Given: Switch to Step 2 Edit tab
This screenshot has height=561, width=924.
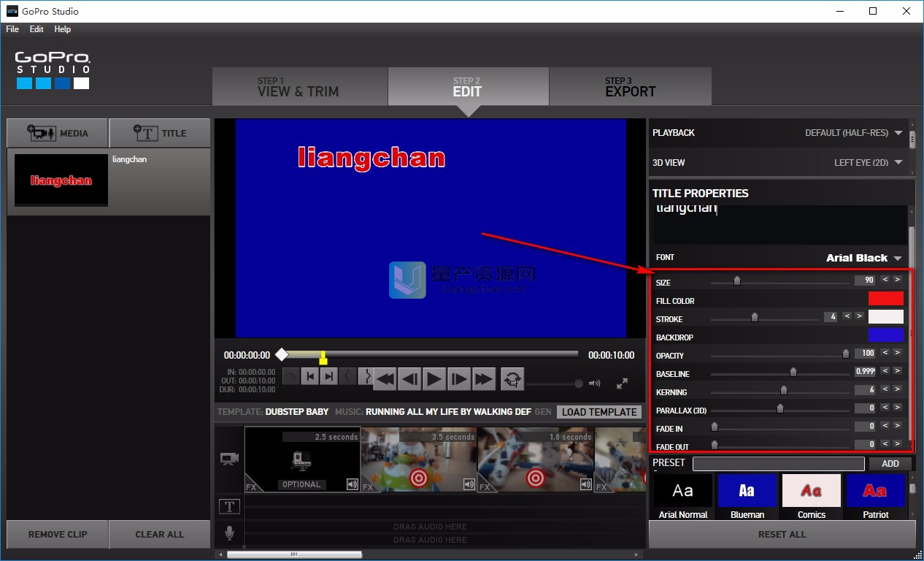Looking at the screenshot, I should [468, 87].
